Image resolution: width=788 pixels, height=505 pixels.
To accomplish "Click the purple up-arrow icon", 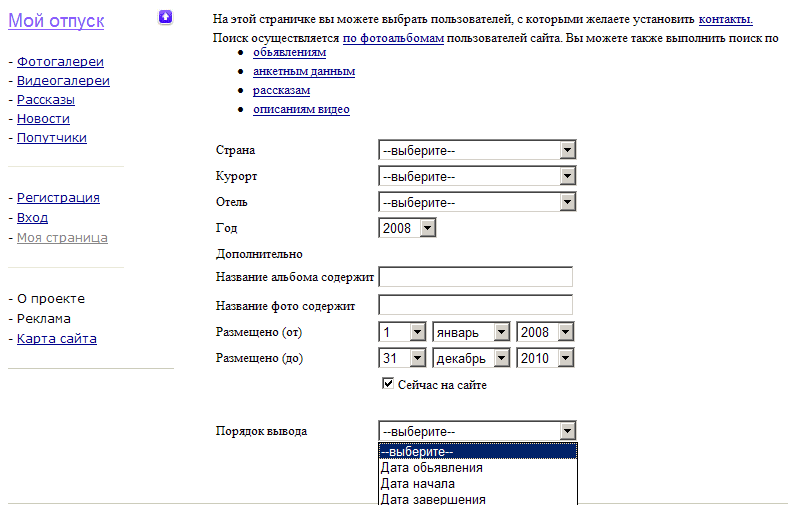I will click(165, 17).
